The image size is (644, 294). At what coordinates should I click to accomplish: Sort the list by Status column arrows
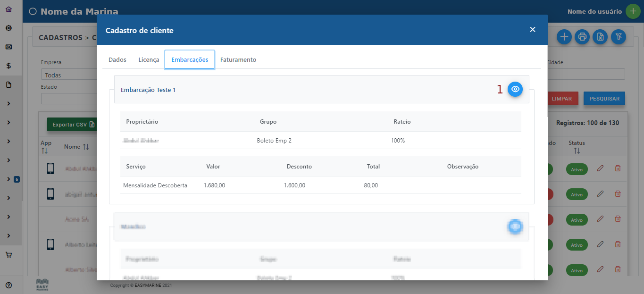click(577, 151)
